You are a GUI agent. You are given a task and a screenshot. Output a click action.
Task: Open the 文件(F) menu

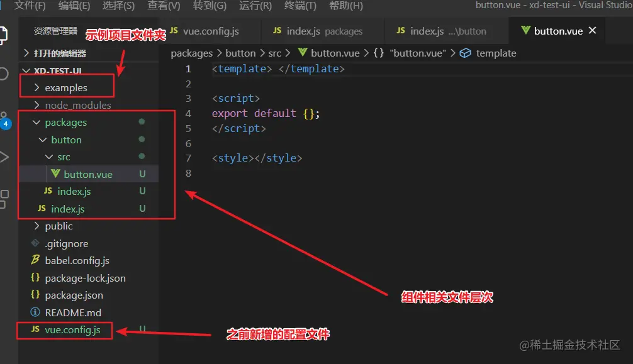click(x=30, y=6)
